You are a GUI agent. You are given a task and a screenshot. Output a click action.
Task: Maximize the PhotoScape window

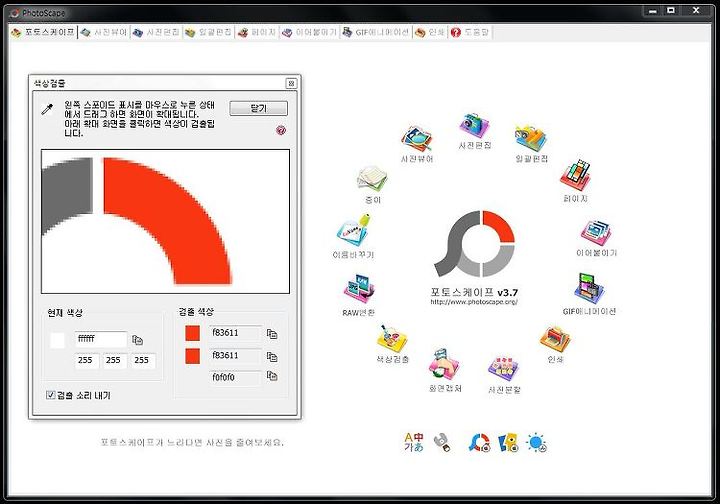point(671,11)
